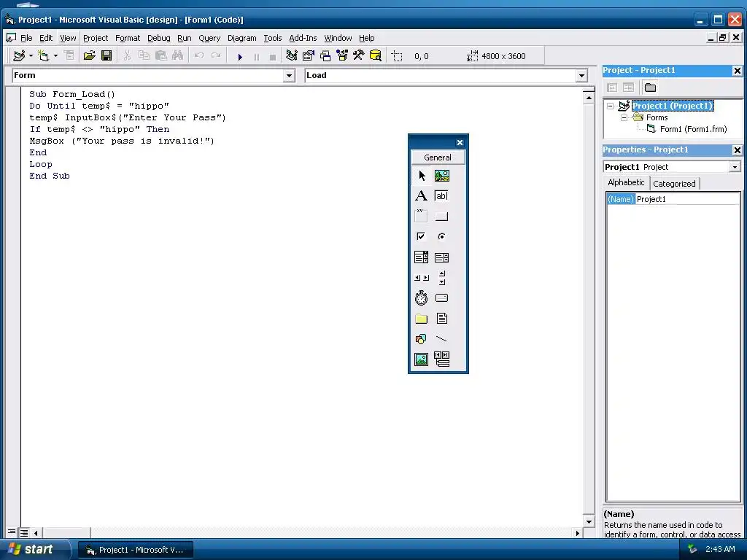Select the Frame control in the toolbox
The height and width of the screenshot is (560, 747).
[421, 216]
